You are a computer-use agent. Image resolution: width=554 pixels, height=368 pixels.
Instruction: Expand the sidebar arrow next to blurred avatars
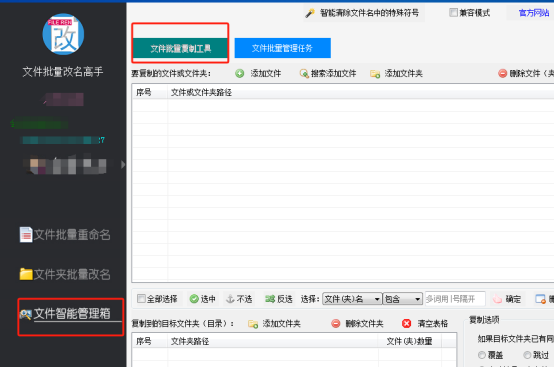123,165
